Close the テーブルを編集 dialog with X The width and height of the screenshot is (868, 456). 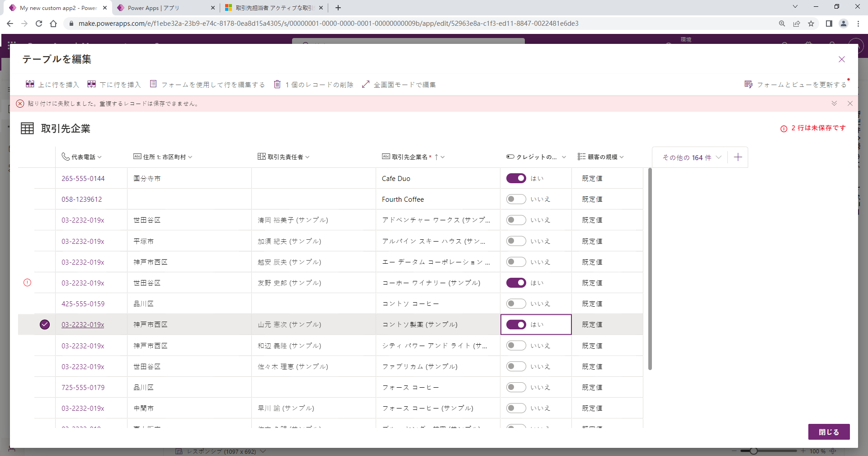[x=842, y=59]
